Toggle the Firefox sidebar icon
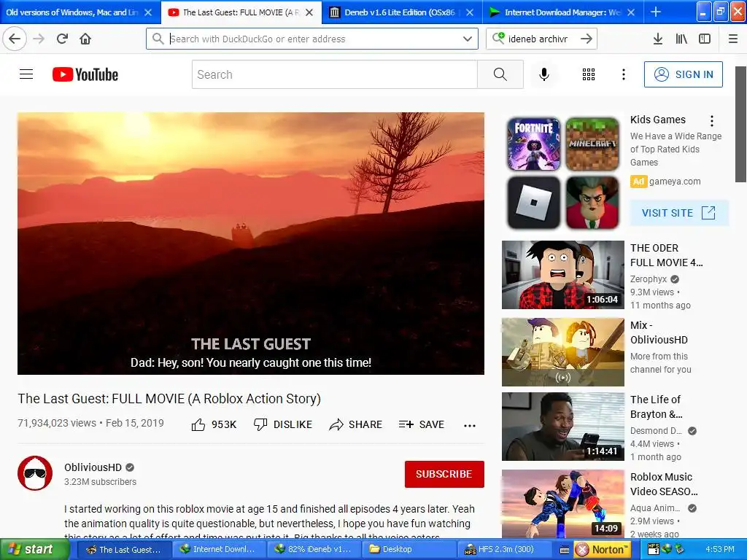Image resolution: width=747 pixels, height=560 pixels. pos(705,39)
